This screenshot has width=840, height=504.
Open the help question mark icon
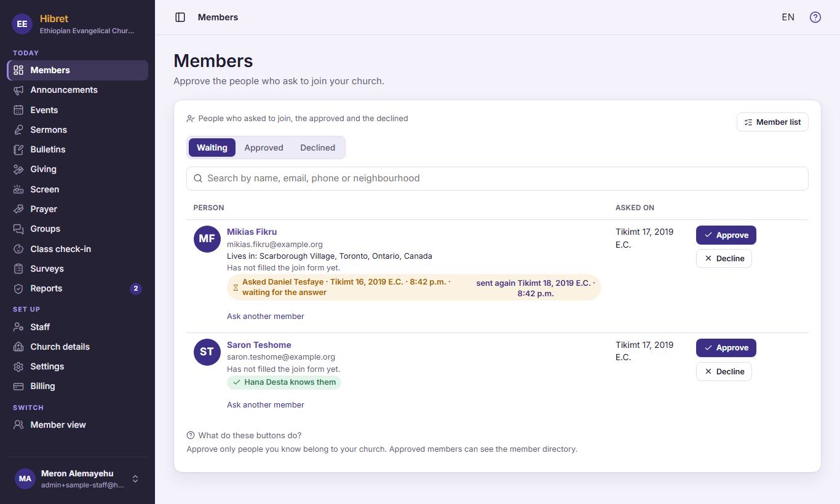(x=815, y=17)
